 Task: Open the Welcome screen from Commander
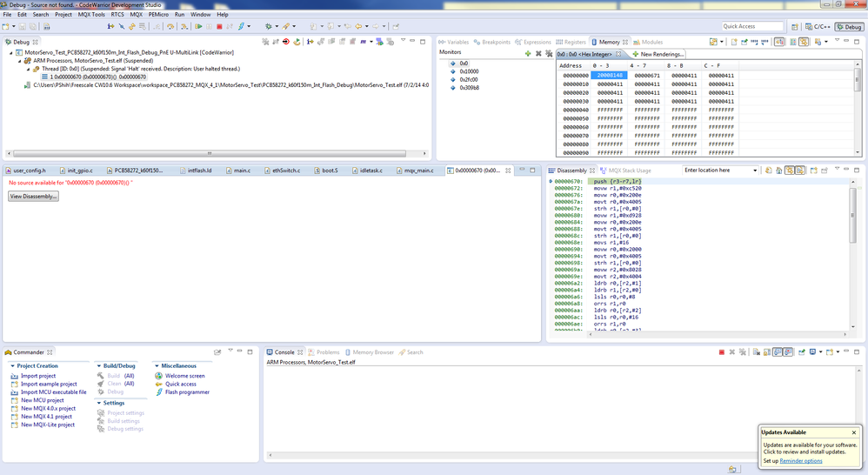pyautogui.click(x=184, y=376)
